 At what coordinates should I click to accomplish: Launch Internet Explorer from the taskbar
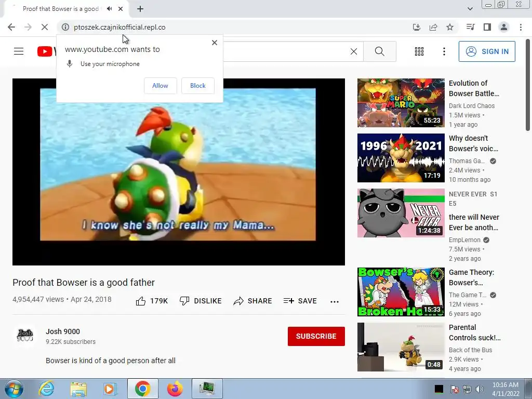tap(46, 389)
